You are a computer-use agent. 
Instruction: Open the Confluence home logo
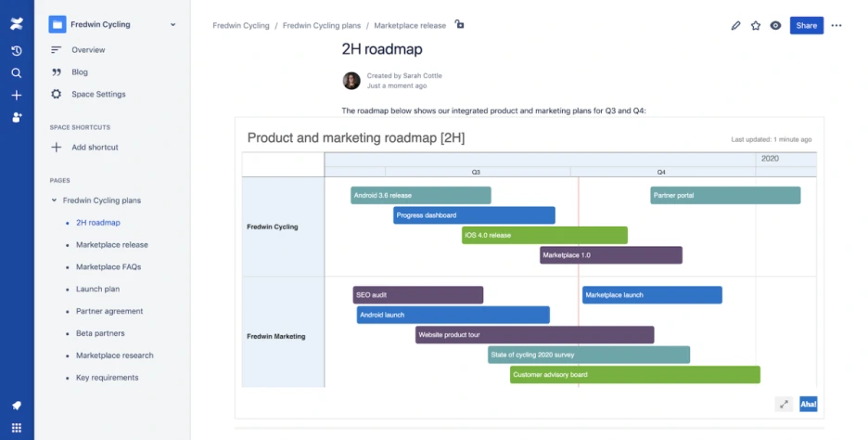[x=17, y=24]
